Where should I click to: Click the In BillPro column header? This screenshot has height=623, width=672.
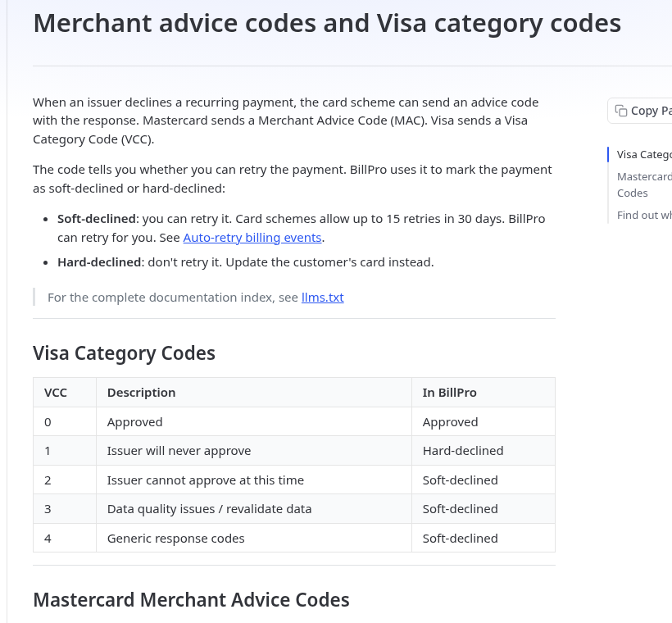click(x=449, y=393)
